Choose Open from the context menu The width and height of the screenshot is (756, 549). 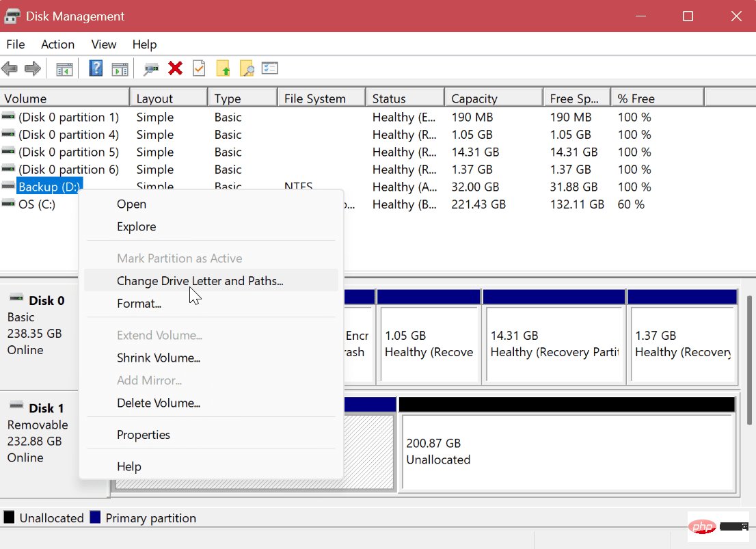[x=211, y=204]
